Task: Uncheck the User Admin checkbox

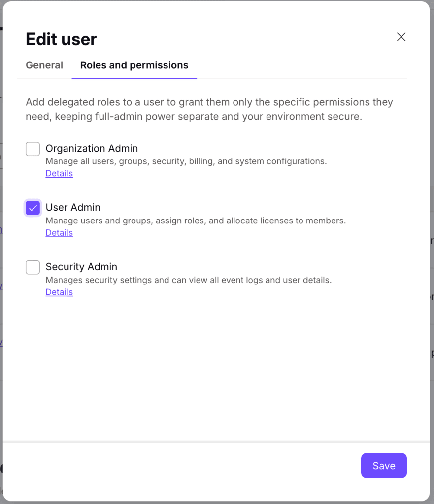Action: [x=33, y=208]
